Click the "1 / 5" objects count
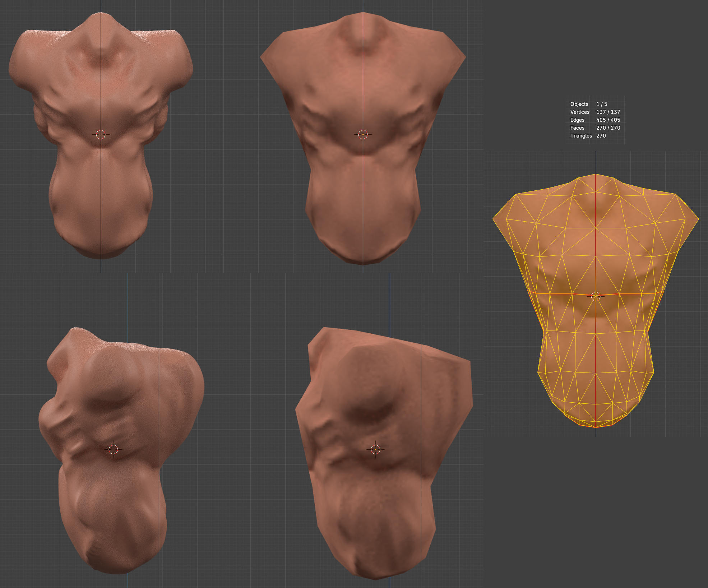This screenshot has width=708, height=588. point(602,104)
